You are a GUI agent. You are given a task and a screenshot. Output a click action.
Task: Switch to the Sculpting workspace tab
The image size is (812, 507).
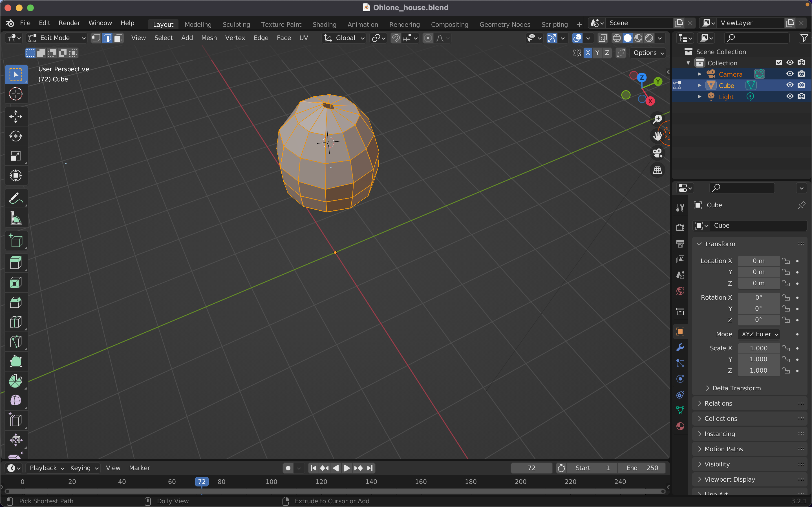click(x=236, y=25)
